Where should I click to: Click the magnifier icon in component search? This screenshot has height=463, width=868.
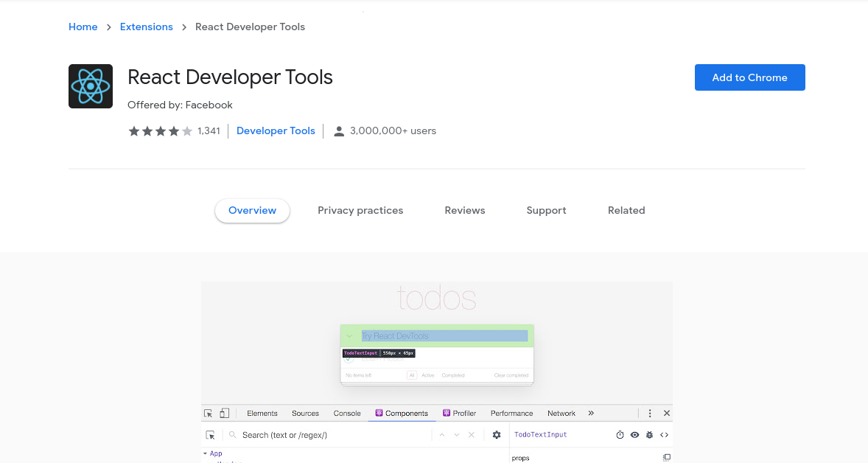tap(233, 435)
